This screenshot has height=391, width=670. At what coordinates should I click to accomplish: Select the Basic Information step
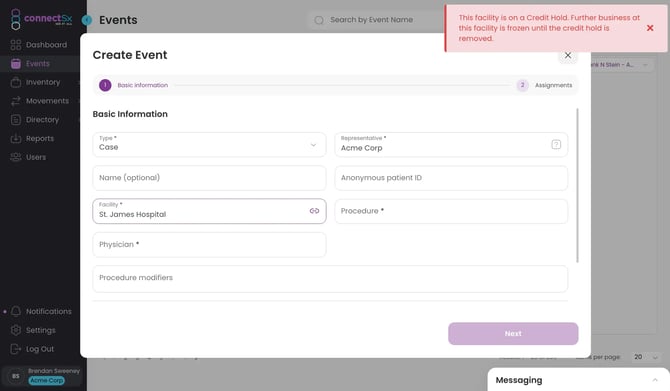click(x=134, y=85)
